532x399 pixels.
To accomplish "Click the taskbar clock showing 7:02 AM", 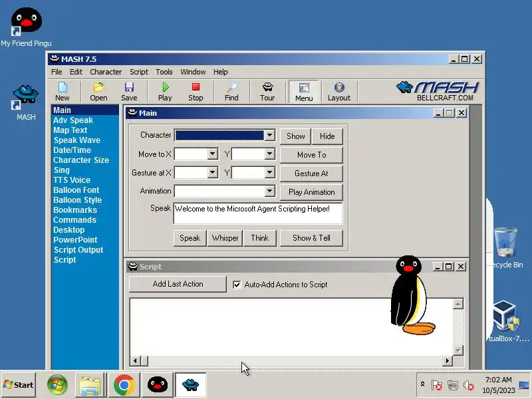I will pos(498,385).
